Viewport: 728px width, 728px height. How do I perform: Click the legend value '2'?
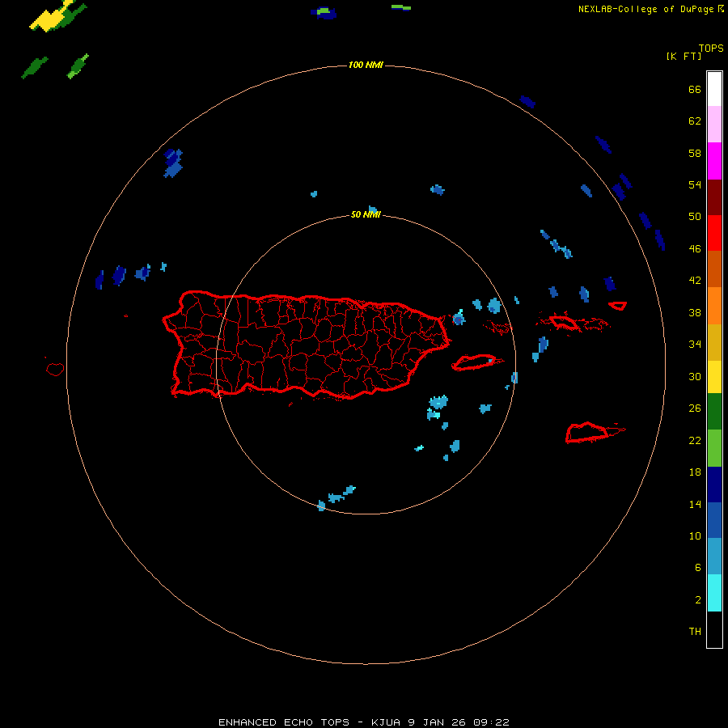tap(698, 600)
